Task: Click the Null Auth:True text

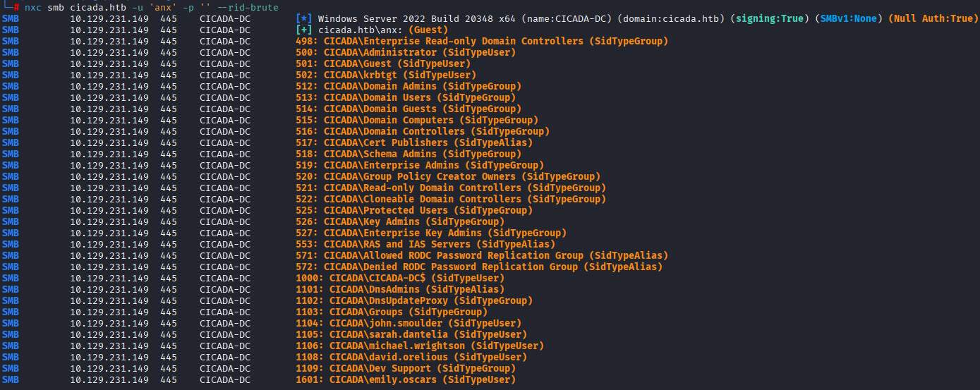Action: pyautogui.click(x=933, y=18)
